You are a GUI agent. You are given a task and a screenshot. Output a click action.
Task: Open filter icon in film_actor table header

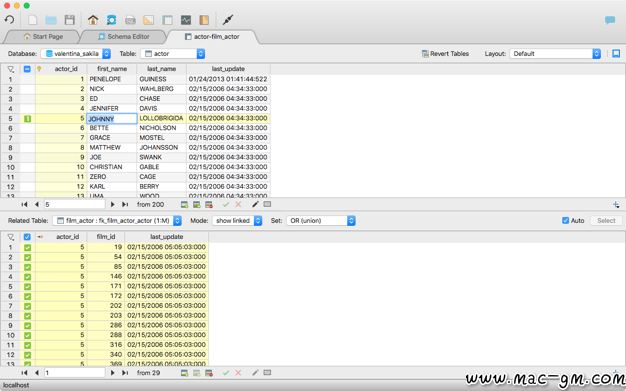pos(11,237)
